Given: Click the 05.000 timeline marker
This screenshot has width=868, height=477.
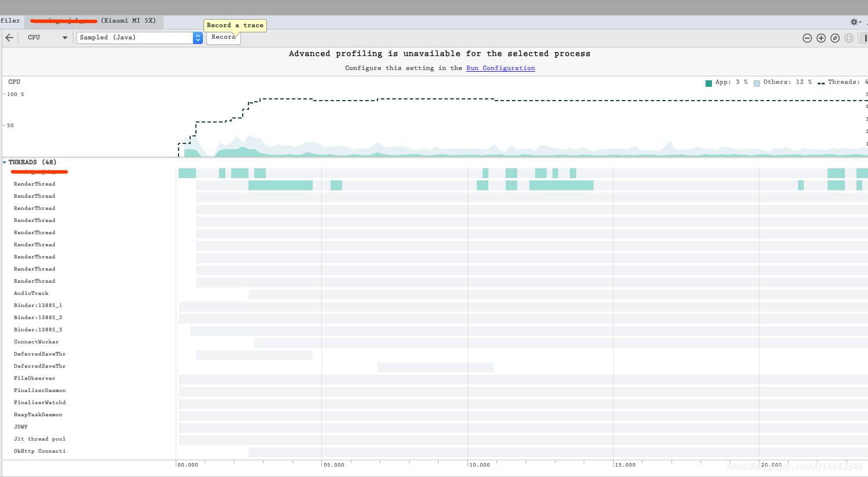Looking at the screenshot, I should pyautogui.click(x=334, y=465).
